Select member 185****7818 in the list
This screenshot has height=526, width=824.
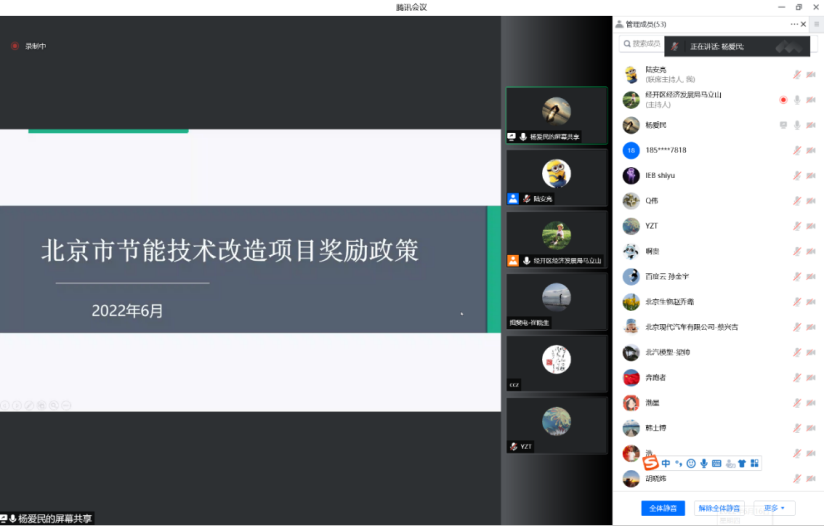[718, 150]
